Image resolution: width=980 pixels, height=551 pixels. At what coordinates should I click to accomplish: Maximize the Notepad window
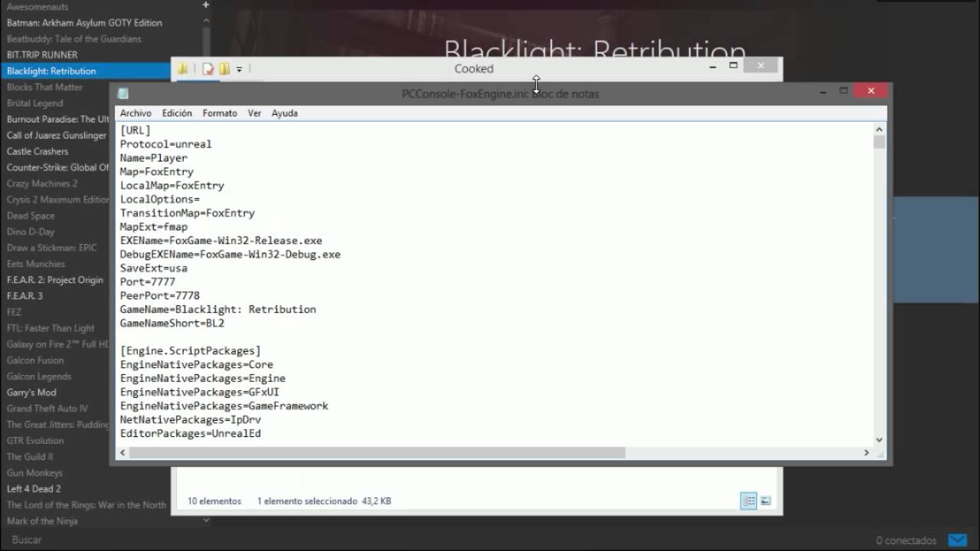click(844, 91)
